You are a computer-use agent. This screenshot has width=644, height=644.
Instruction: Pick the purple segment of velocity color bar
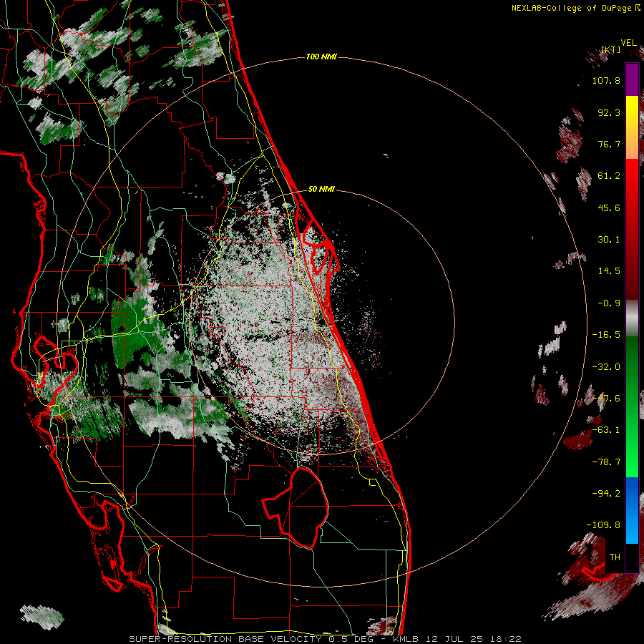(632, 79)
